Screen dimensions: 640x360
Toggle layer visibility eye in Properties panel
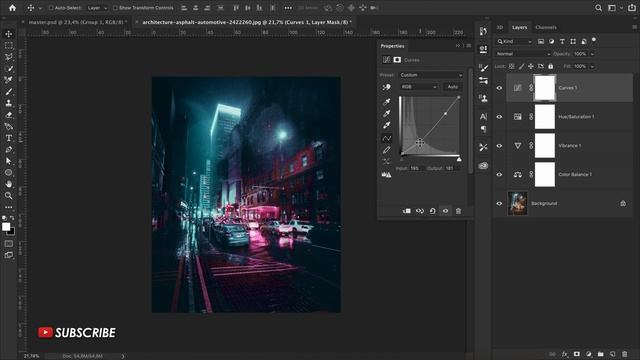(445, 211)
